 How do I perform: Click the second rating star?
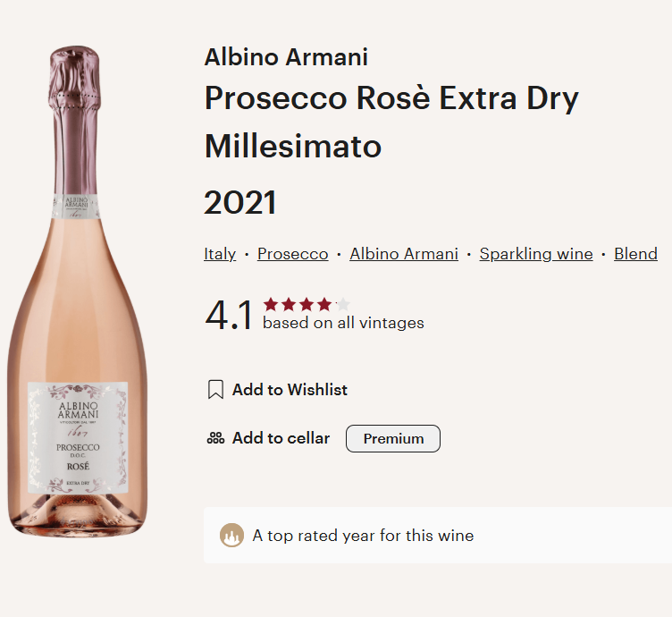click(289, 304)
